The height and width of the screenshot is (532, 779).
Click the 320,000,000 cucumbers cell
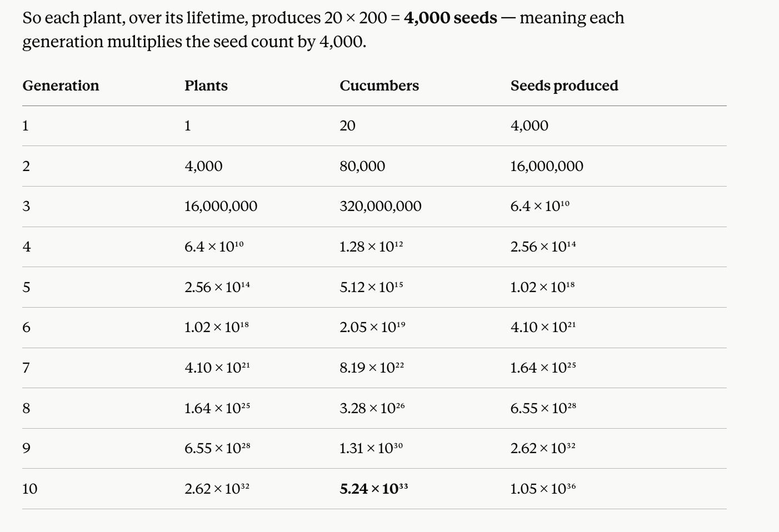[x=381, y=206]
